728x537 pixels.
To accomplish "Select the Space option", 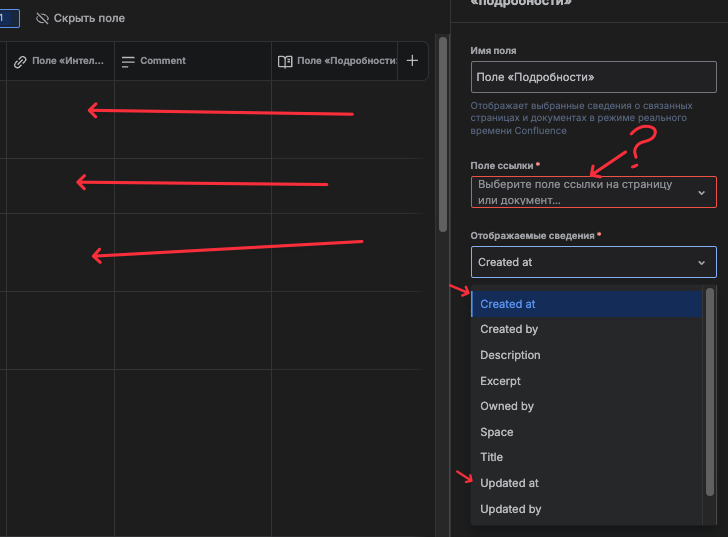I will pos(587,432).
